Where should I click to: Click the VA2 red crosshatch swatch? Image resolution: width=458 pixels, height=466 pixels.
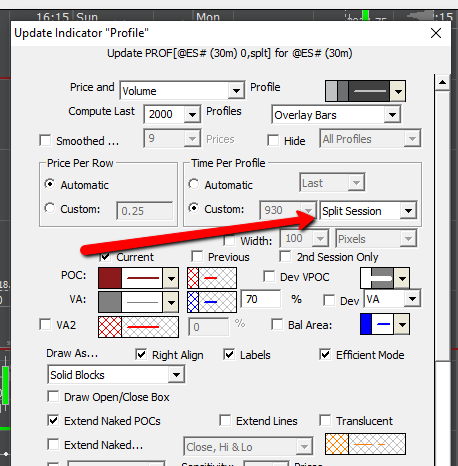pos(110,327)
